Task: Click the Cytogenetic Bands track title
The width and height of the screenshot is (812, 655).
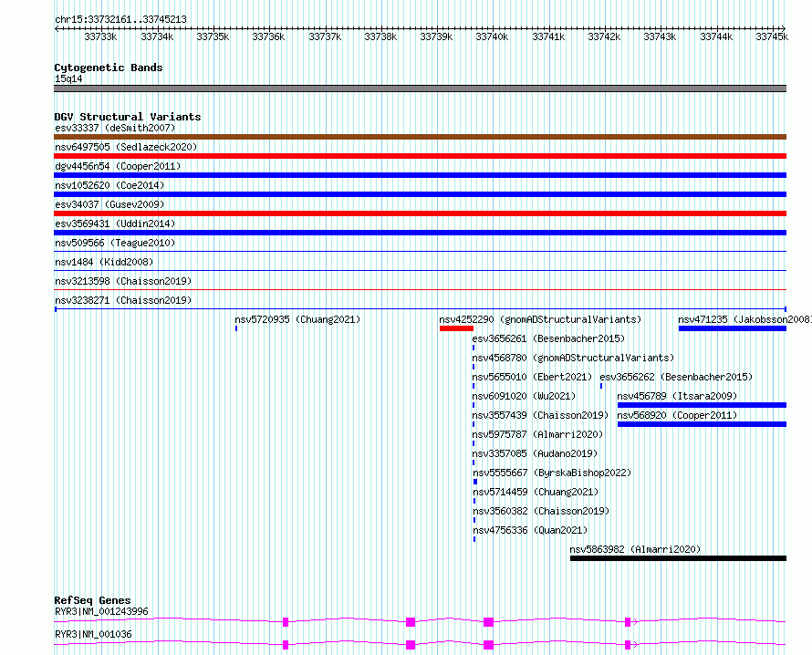Action: tap(109, 68)
